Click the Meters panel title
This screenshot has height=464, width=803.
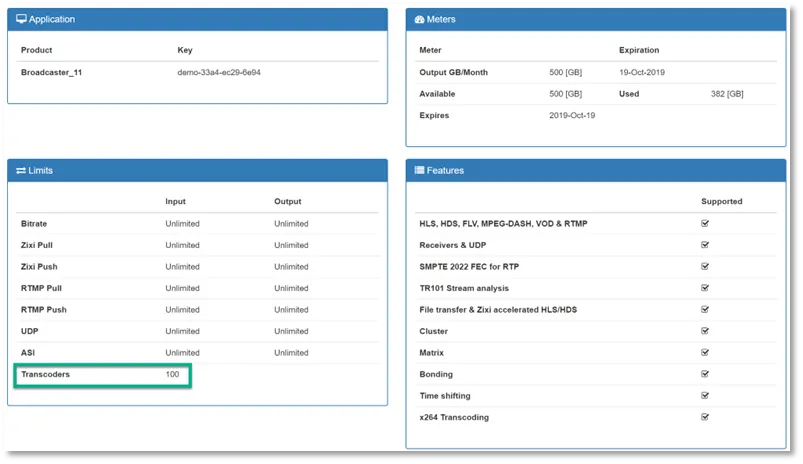point(441,19)
